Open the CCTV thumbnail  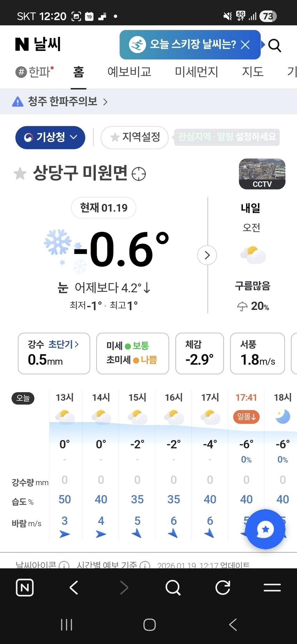tap(262, 174)
